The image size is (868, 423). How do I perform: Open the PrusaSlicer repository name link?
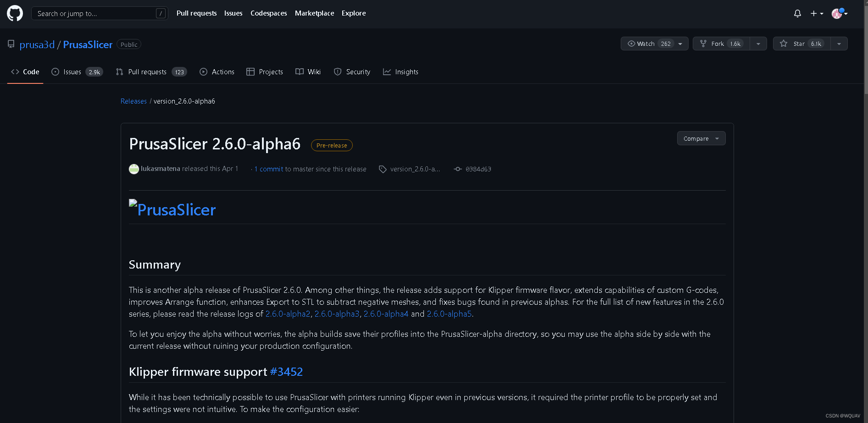tap(88, 44)
